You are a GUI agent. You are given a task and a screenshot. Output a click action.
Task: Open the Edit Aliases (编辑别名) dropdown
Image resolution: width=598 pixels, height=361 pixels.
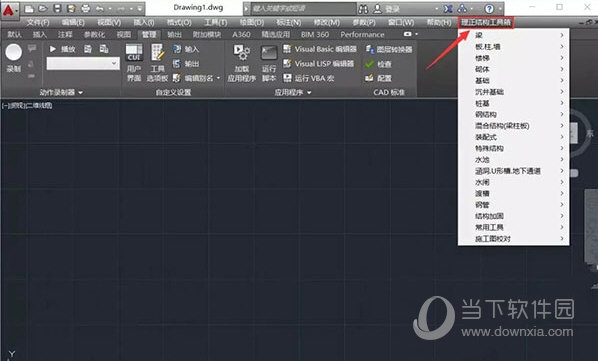point(219,78)
